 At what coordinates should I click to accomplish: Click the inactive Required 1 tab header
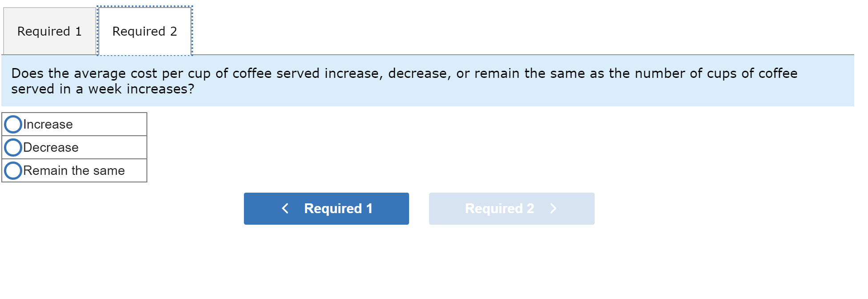pos(49,31)
